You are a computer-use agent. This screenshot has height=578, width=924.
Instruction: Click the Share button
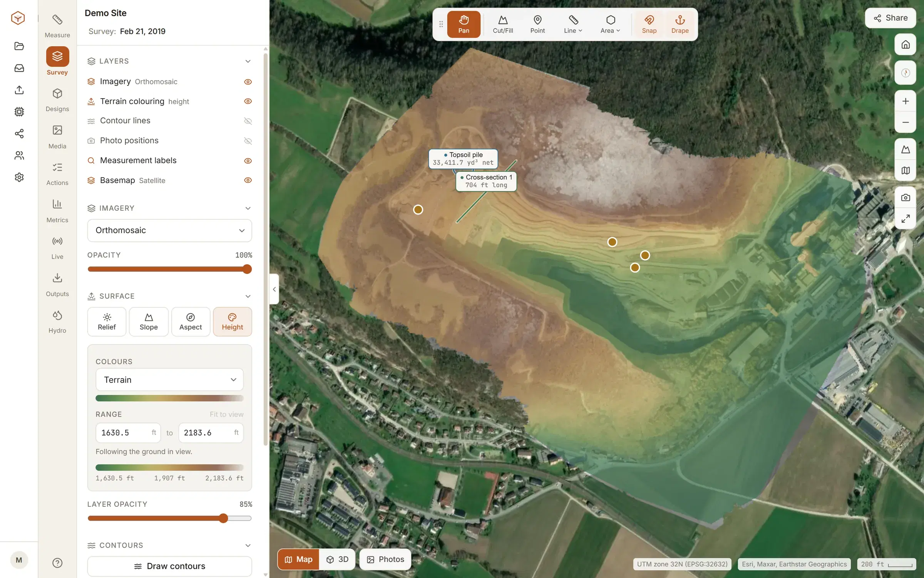(x=890, y=18)
